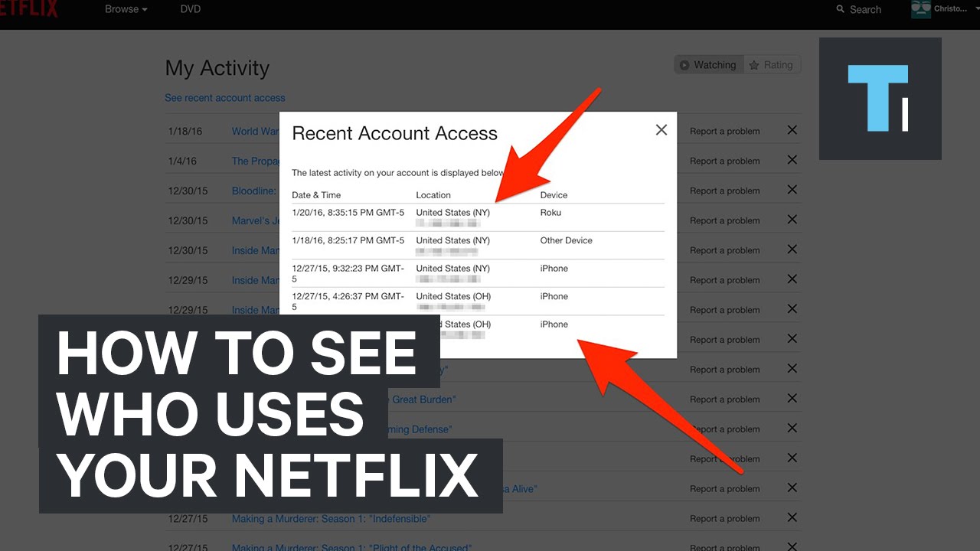Remove the 1/4/16 activity entry
Image resolution: width=980 pixels, height=551 pixels.
tap(792, 160)
